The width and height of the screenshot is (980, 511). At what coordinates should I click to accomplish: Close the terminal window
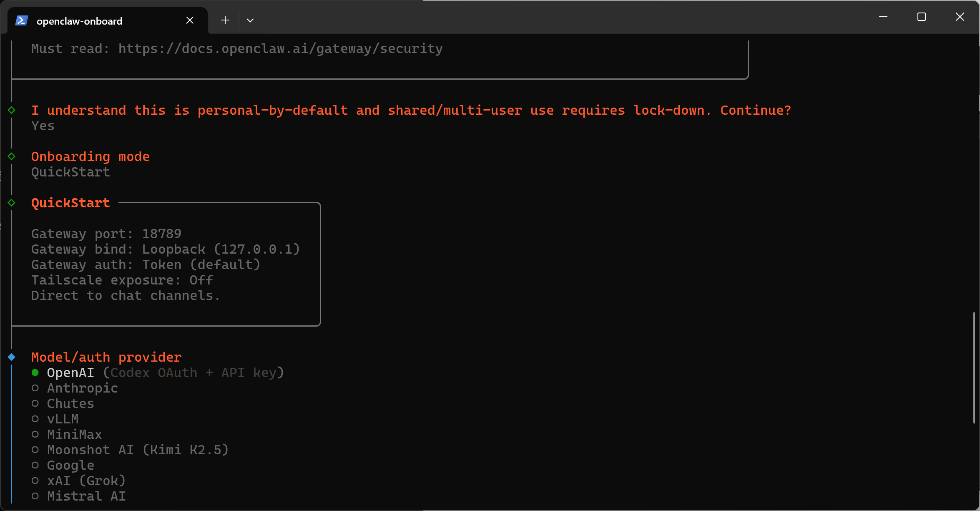point(960,17)
